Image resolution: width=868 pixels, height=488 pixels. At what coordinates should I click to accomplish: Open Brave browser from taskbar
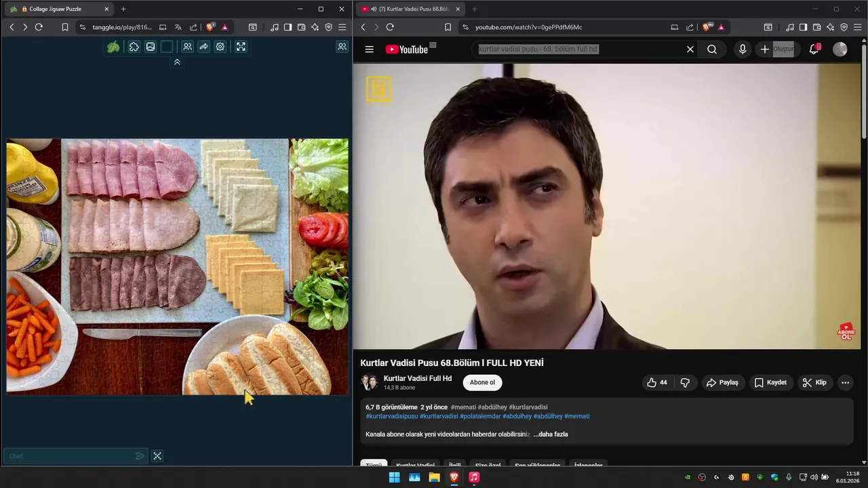pos(454,477)
